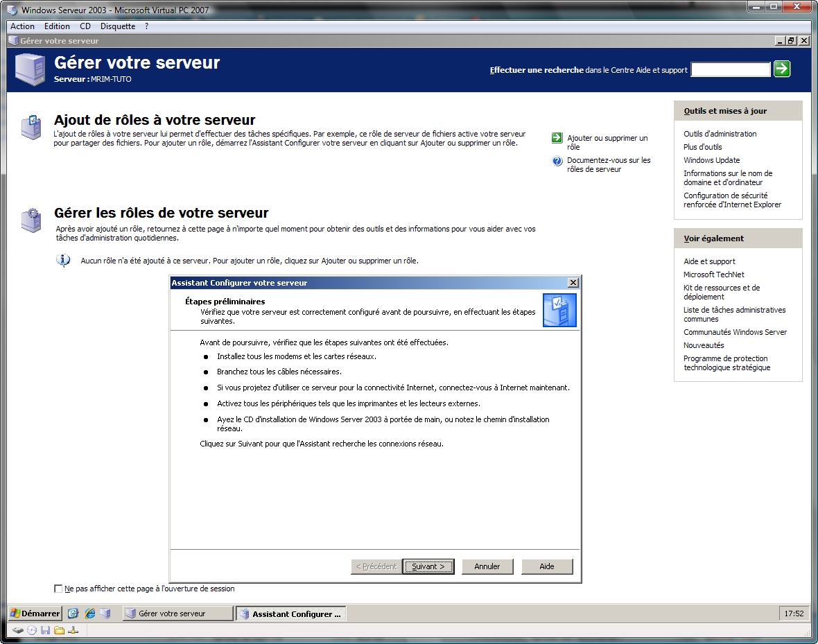This screenshot has width=818, height=644.
Task: Close the Assistant Configurer votre serveur dialog
Action: pyautogui.click(x=573, y=282)
